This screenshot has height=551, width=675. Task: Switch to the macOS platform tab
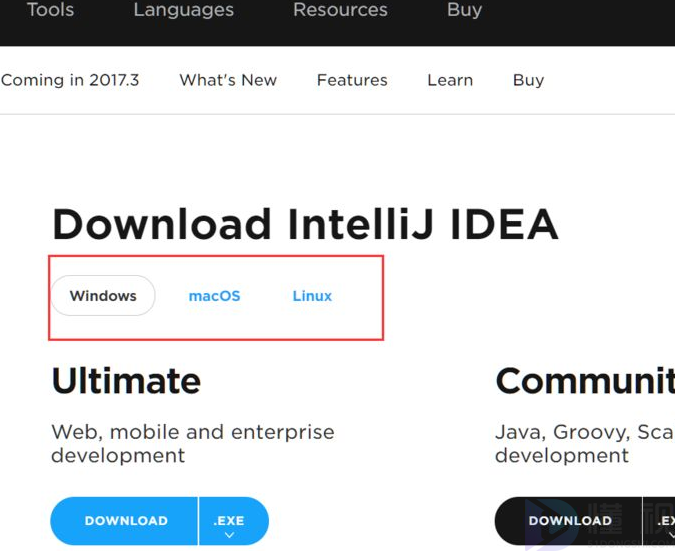coord(214,296)
